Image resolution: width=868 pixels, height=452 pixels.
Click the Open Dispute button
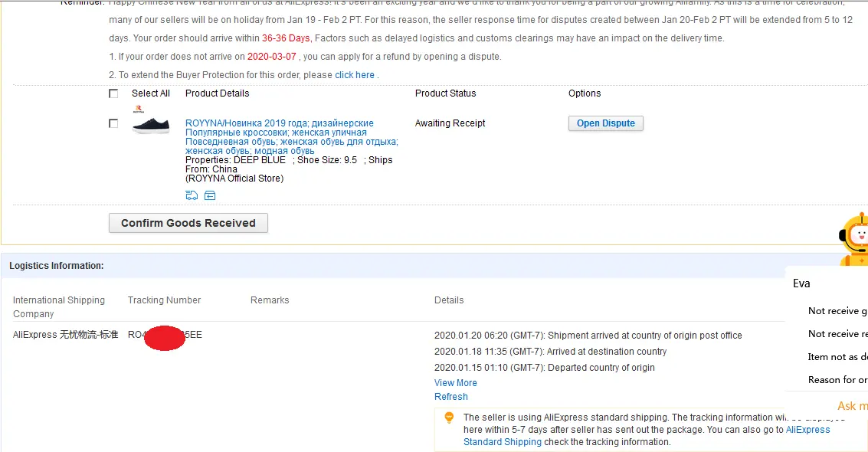[x=605, y=123]
